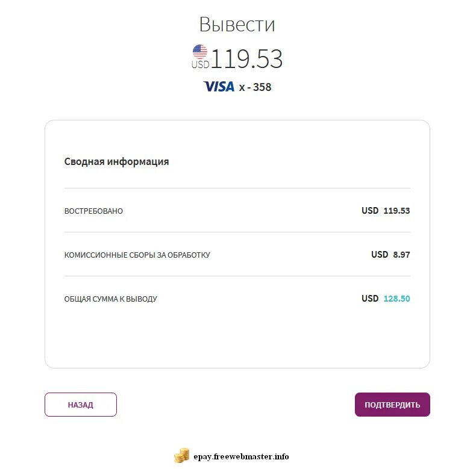Click the VISA card logo

click(x=219, y=87)
